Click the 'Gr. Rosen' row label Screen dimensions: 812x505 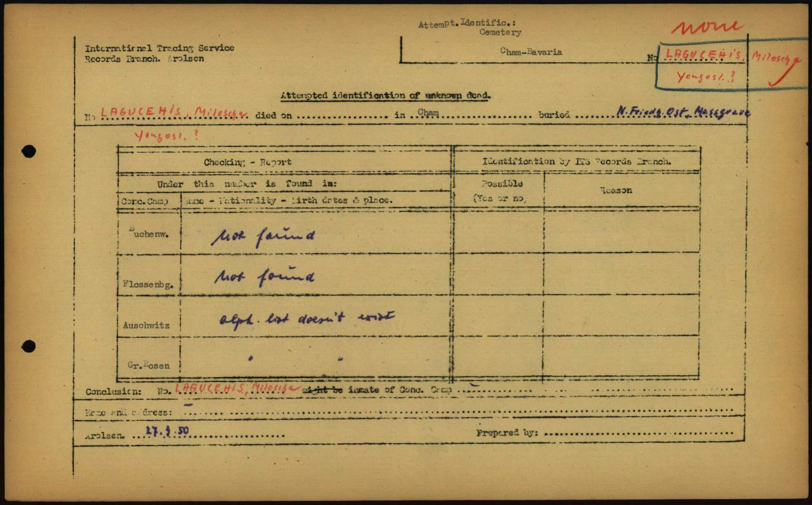(x=148, y=365)
